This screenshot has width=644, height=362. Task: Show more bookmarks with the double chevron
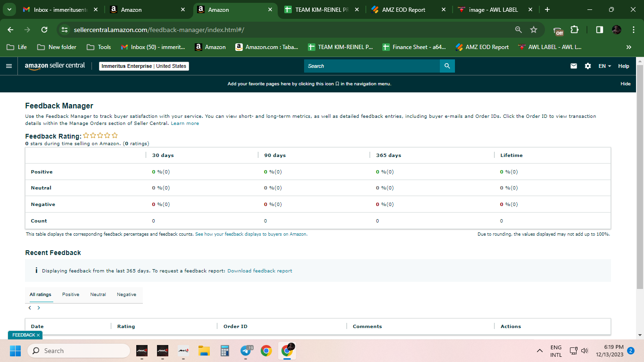[x=628, y=47]
